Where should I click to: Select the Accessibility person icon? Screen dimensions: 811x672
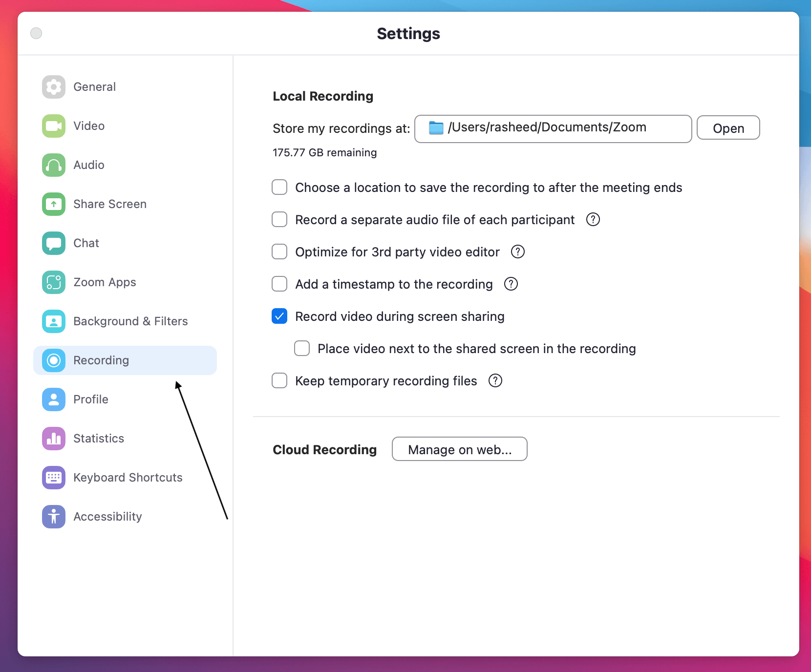pyautogui.click(x=53, y=517)
